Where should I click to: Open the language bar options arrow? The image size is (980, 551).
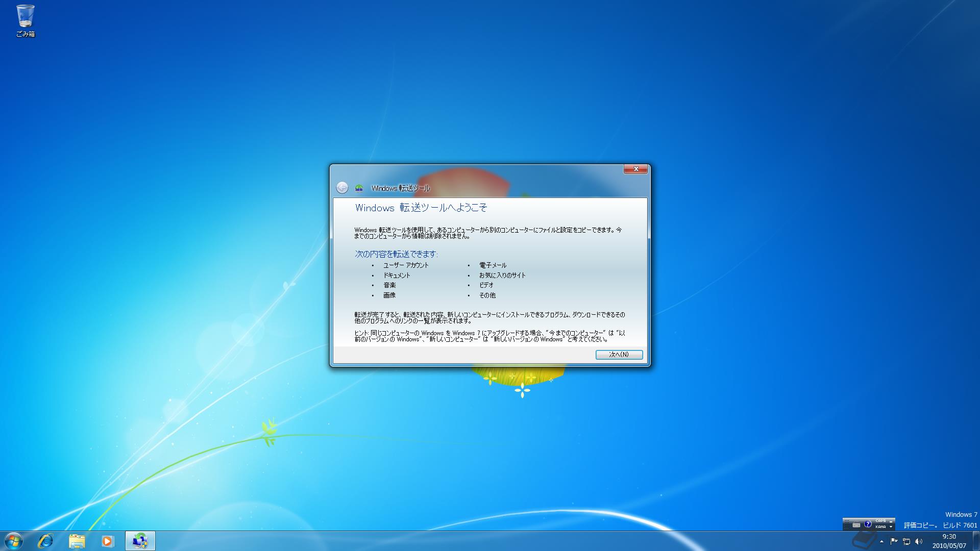(x=891, y=527)
